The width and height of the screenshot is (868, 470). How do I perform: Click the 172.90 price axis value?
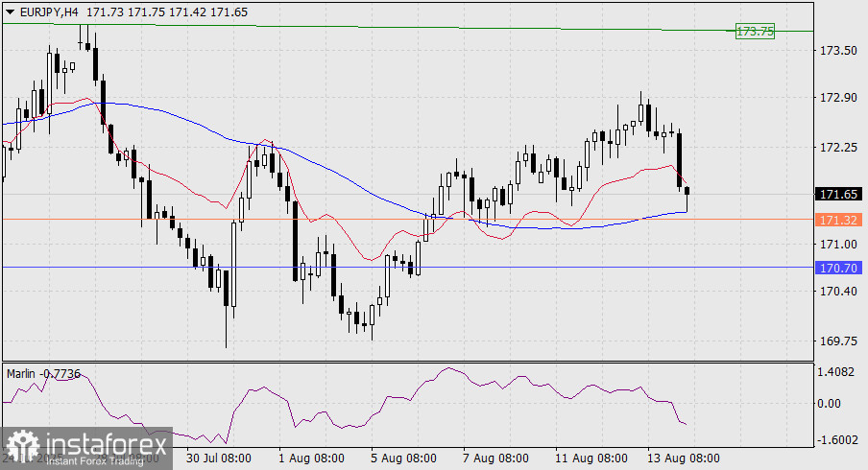point(838,98)
